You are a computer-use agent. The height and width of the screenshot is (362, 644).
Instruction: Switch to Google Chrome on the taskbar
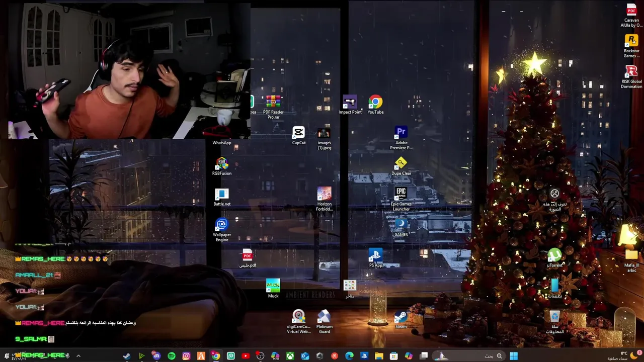[215, 356]
